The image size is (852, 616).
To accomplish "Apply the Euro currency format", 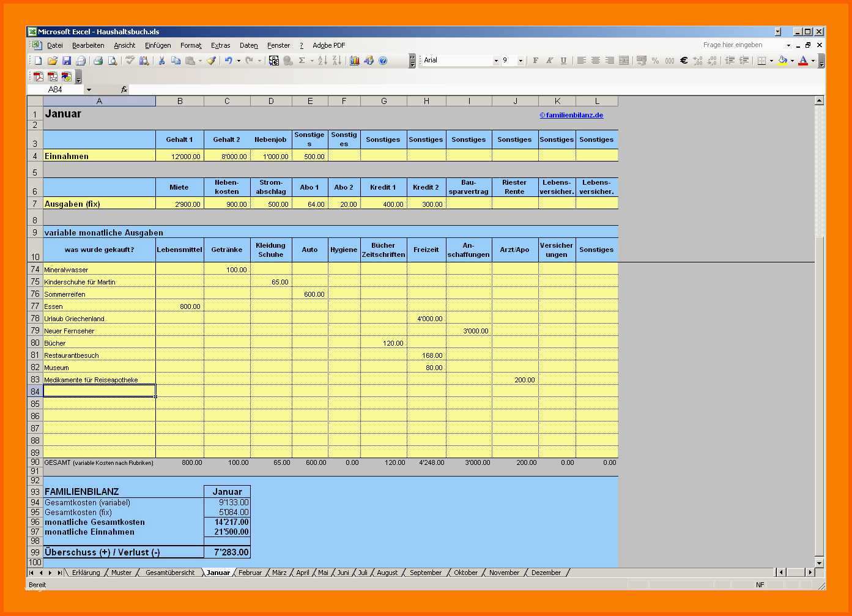I will tap(684, 61).
